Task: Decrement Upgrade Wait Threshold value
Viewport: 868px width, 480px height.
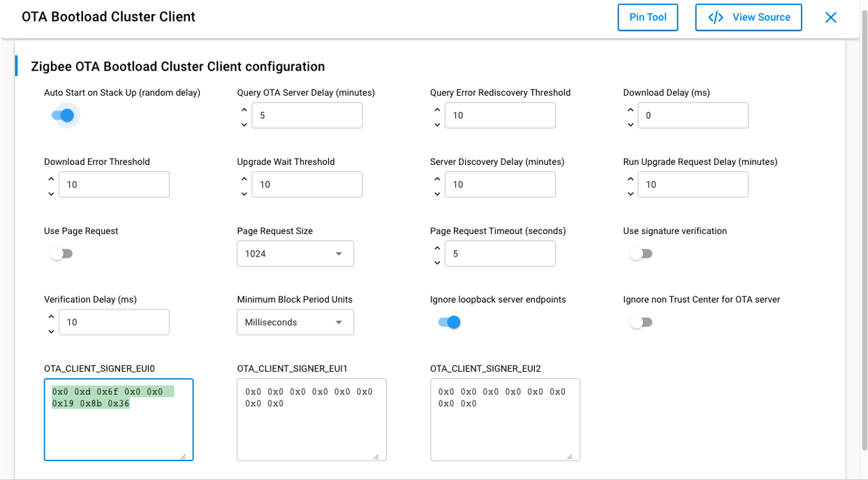Action: pos(244,194)
